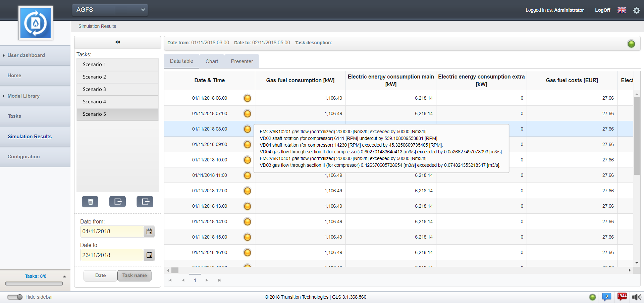Click the UK flag language icon
This screenshot has width=644, height=303.
[622, 10]
